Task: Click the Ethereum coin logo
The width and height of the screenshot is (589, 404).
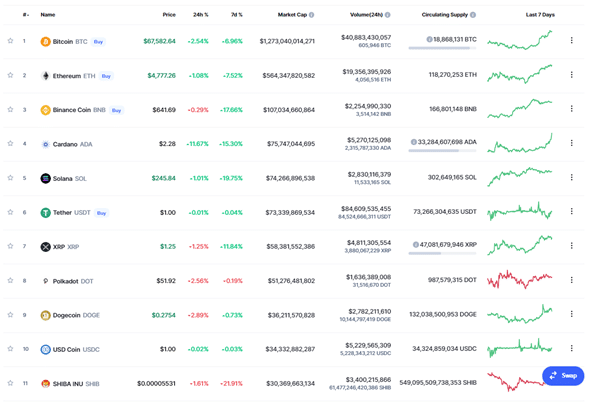Action: point(45,76)
